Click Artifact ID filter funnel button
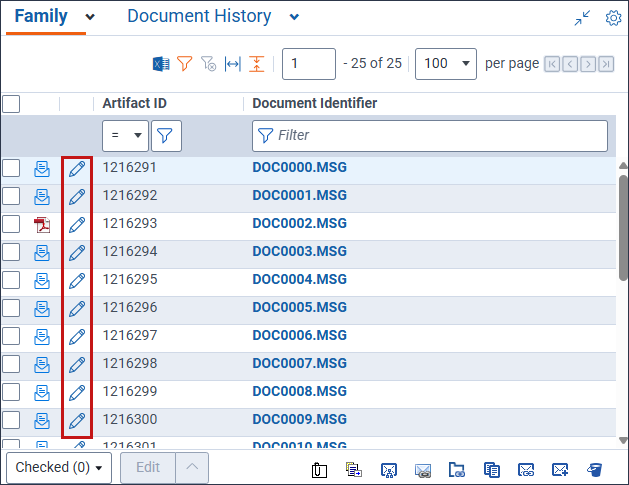629x485 pixels. [x=166, y=136]
